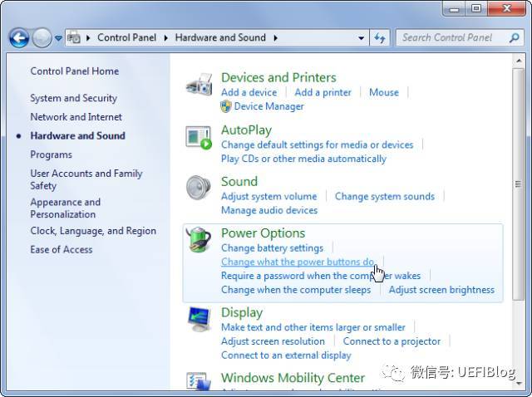Click Change when the computer sleeps
Screen dimensions: 532x397
pos(296,290)
